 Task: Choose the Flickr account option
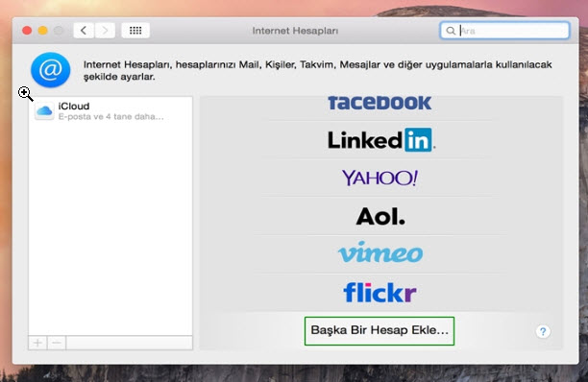(x=380, y=292)
